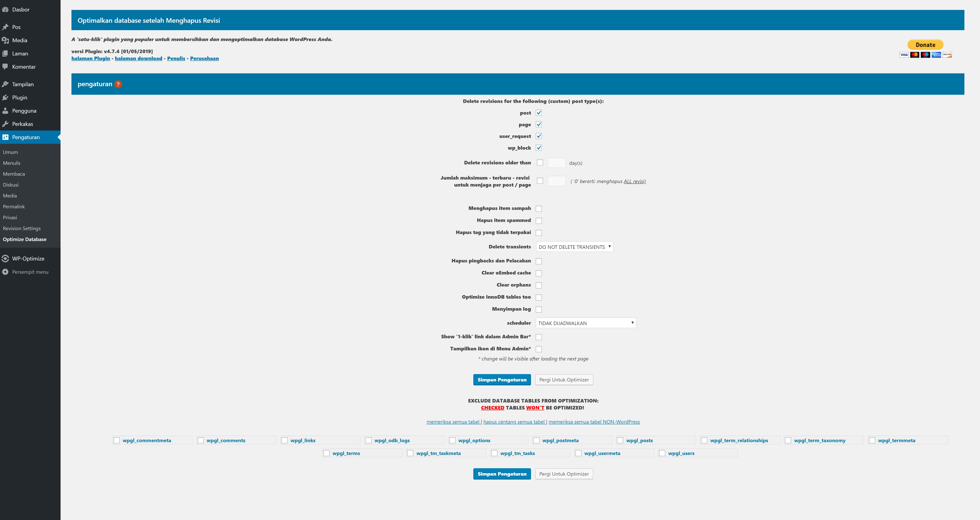Click the Komentar speech bubble icon
This screenshot has height=520, width=980.
pos(5,67)
